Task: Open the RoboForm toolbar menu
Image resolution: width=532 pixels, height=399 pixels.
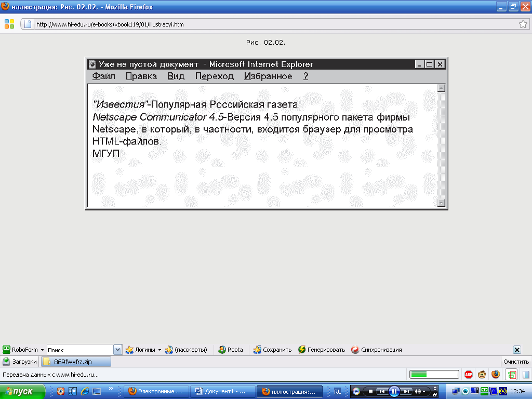Action: (23, 350)
